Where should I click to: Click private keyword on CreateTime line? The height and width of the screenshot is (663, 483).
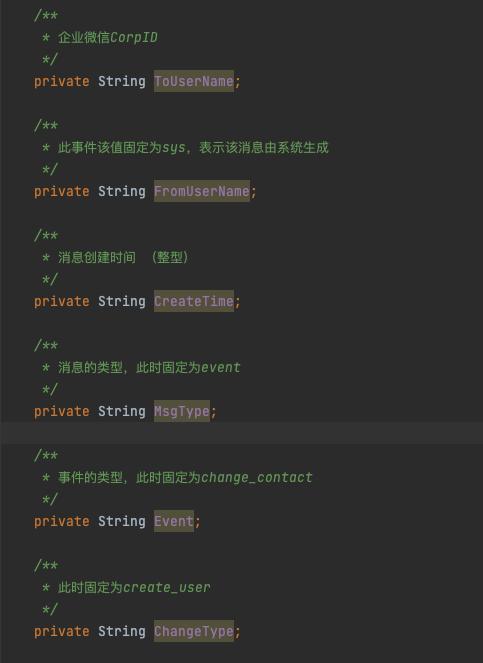(62, 301)
